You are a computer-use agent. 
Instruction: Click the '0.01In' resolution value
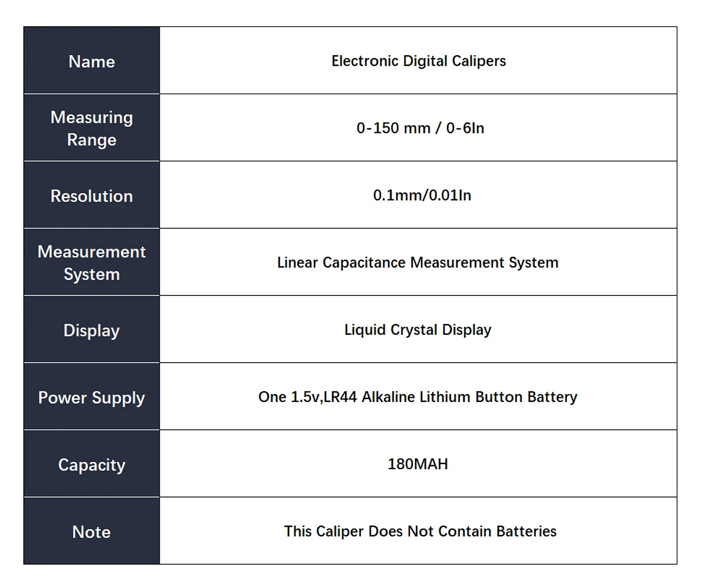(450, 195)
